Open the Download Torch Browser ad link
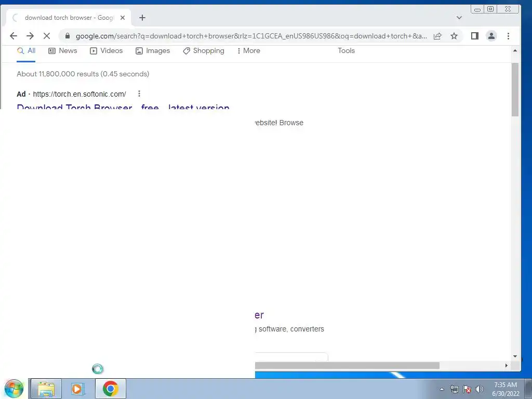This screenshot has width=532, height=399. point(123,107)
